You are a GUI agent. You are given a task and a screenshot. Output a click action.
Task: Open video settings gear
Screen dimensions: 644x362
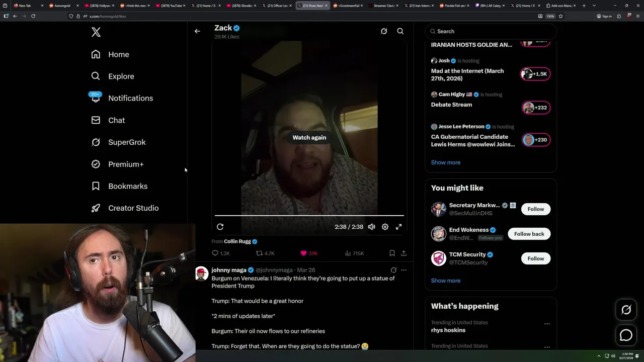pyautogui.click(x=385, y=227)
